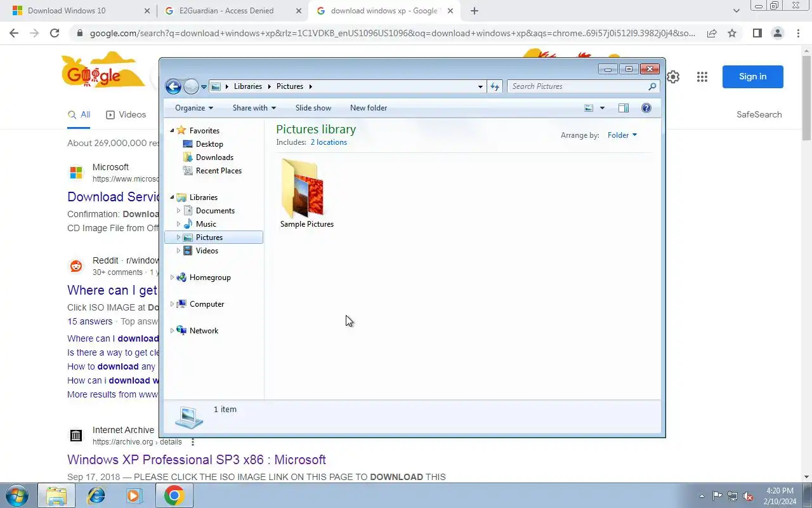The image size is (812, 508).
Task: Click the Search Pictures field
Action: click(583, 86)
